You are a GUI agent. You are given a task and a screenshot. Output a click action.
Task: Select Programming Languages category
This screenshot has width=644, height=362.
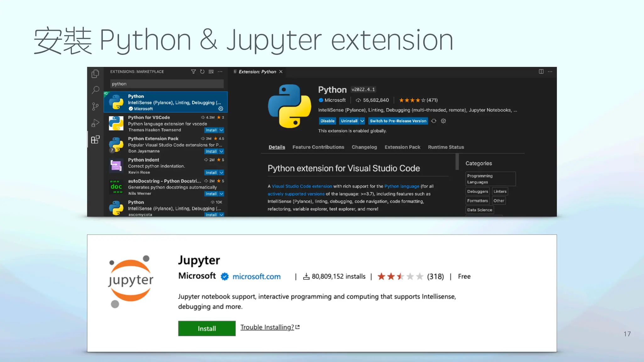[x=491, y=179]
